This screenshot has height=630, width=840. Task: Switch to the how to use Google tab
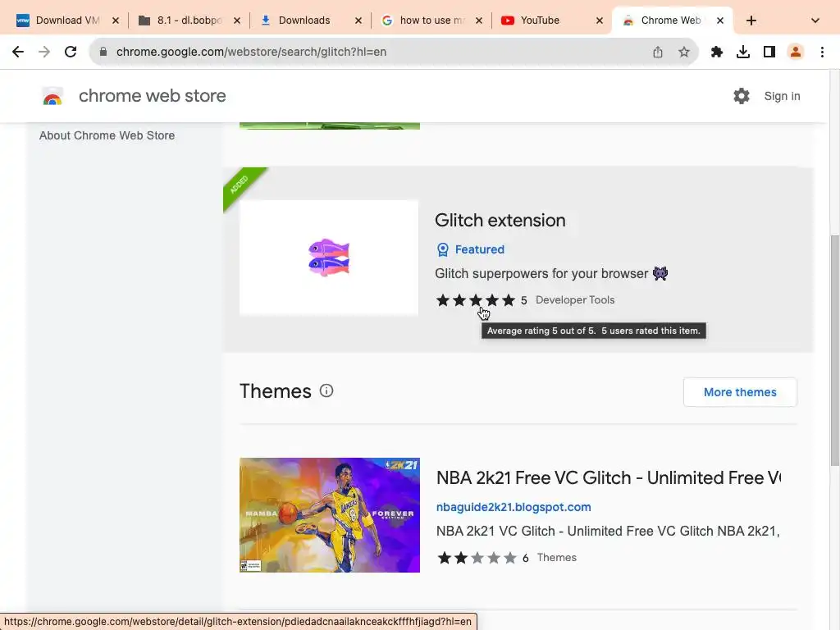[431, 21]
